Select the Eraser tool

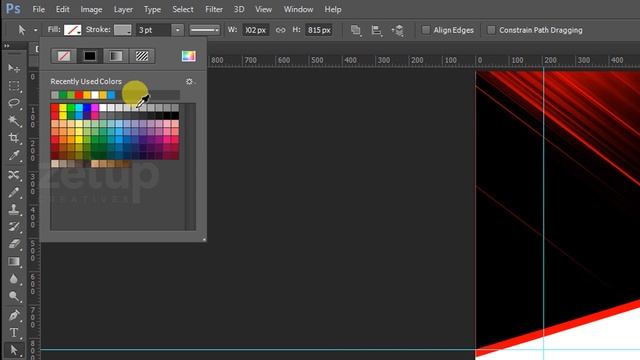coord(14,244)
